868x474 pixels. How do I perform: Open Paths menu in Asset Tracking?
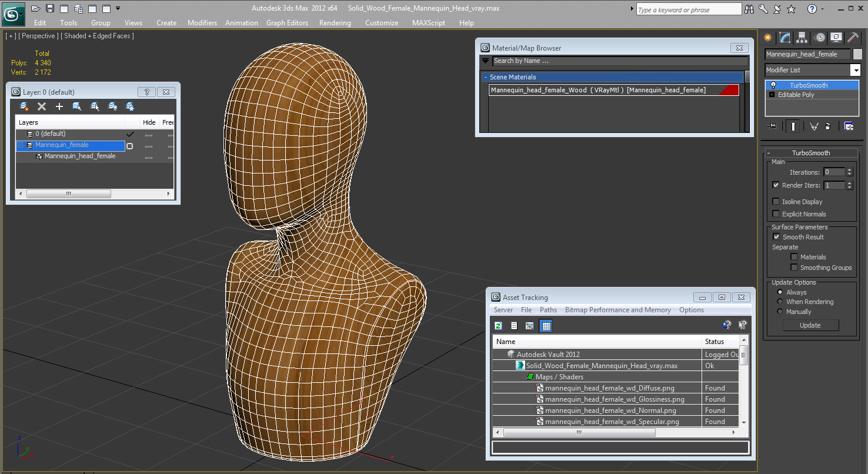tap(548, 310)
